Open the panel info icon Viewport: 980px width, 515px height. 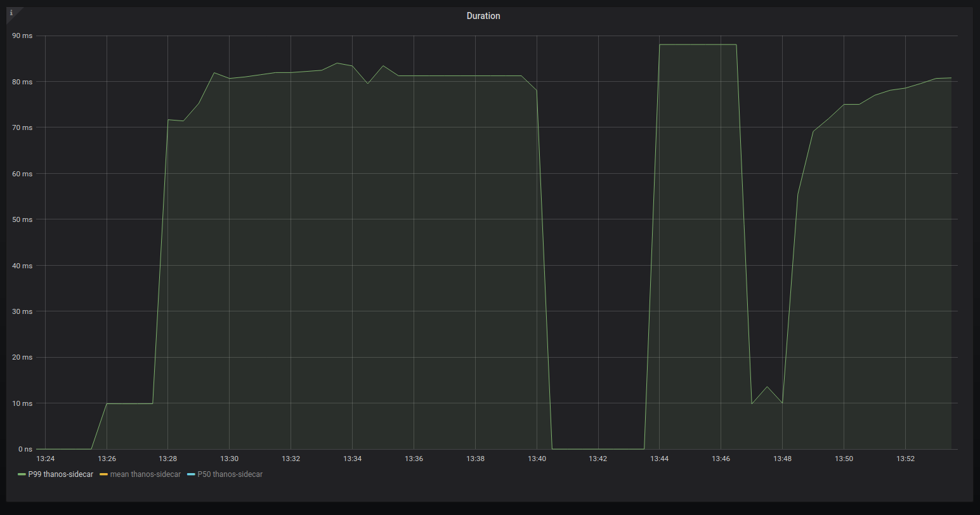coord(11,13)
